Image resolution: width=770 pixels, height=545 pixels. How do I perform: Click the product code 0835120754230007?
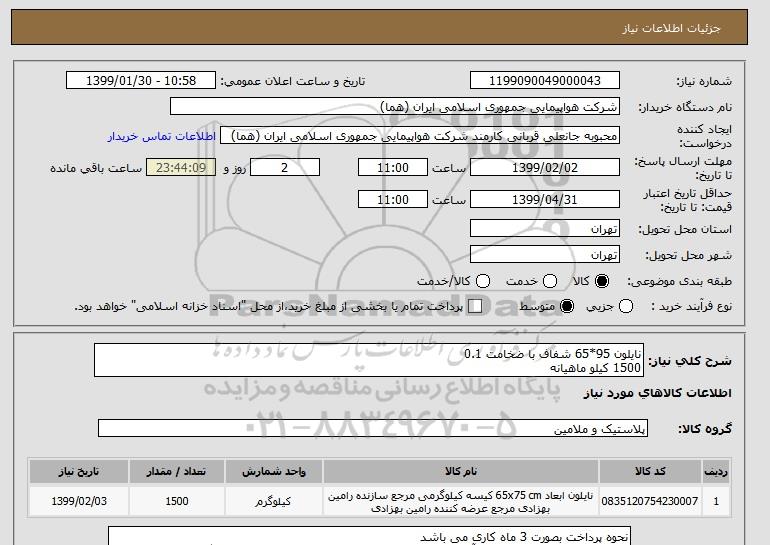(x=650, y=501)
